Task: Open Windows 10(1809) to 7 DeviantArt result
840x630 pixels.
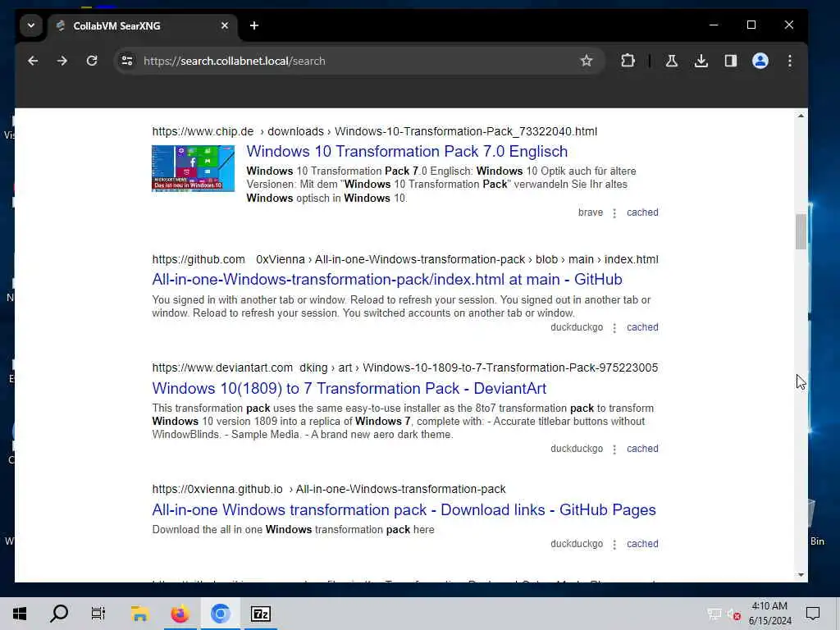Action: (349, 388)
